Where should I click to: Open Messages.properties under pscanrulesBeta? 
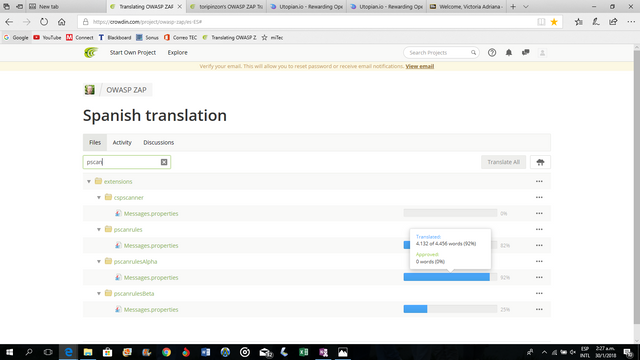[x=151, y=309]
